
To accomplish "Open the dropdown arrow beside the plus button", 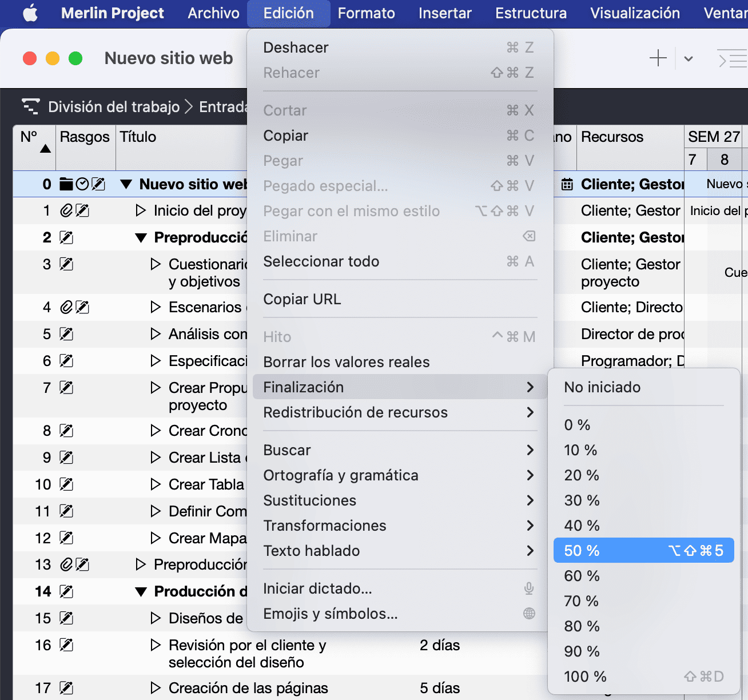I will 689,58.
